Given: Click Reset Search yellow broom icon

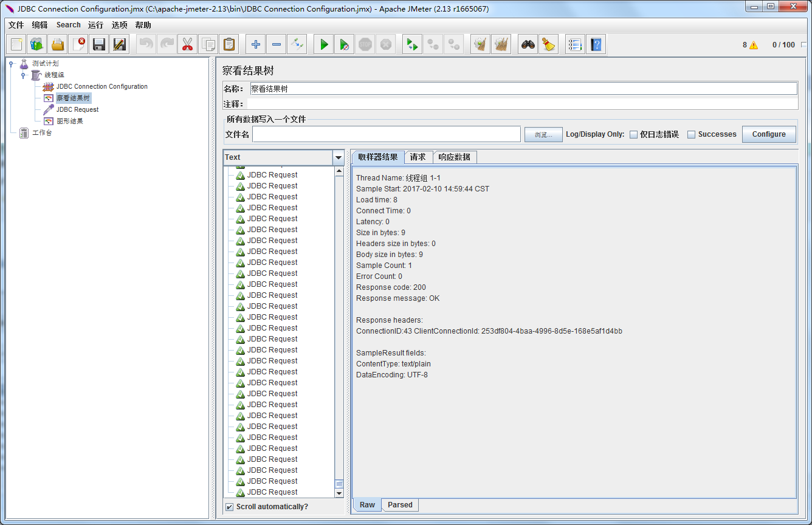Looking at the screenshot, I should [549, 44].
